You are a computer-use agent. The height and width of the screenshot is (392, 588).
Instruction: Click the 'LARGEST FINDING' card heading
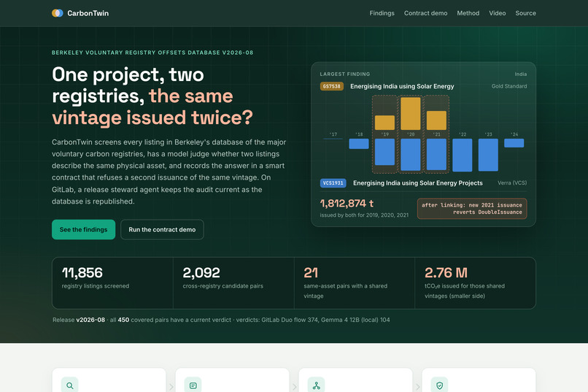[345, 74]
